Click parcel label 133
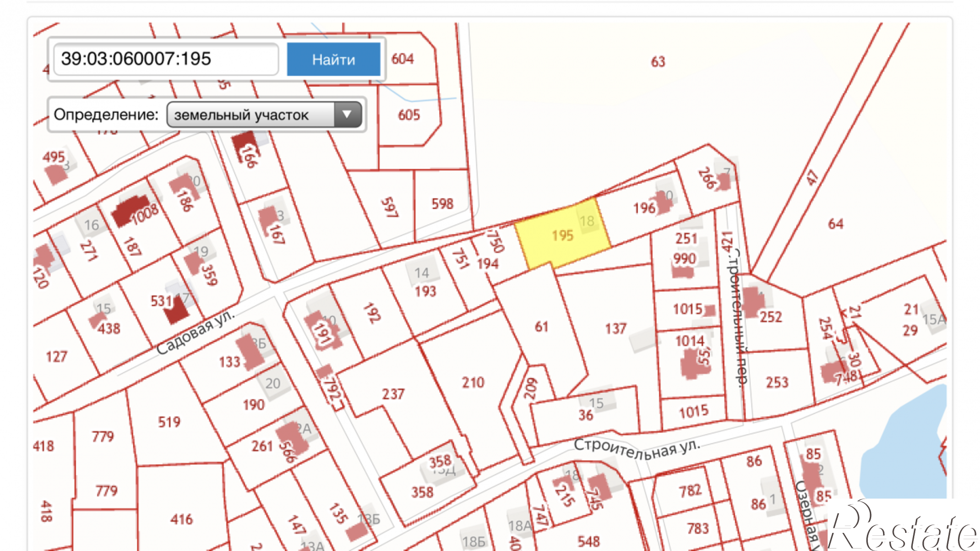980x551 pixels. pos(229,362)
